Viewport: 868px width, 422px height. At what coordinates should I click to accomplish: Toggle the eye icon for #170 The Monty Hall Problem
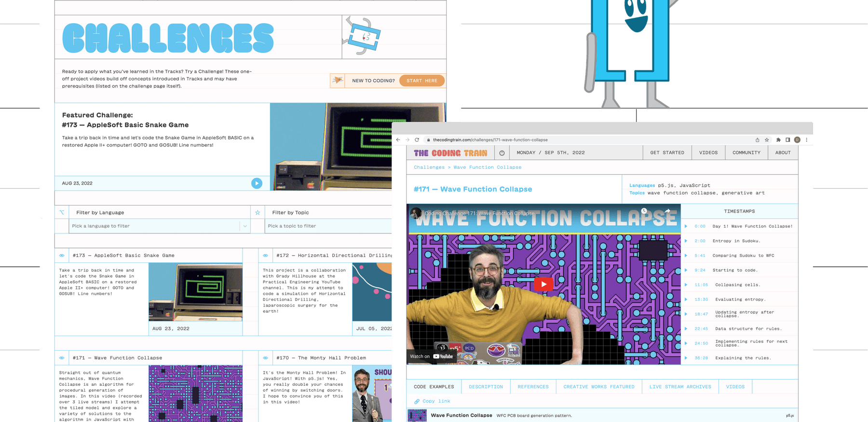[265, 358]
